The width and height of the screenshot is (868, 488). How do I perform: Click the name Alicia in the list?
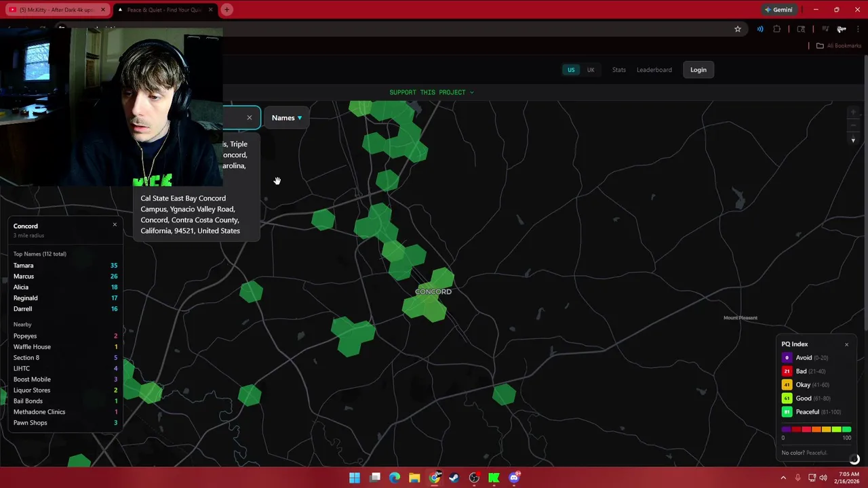[21, 287]
